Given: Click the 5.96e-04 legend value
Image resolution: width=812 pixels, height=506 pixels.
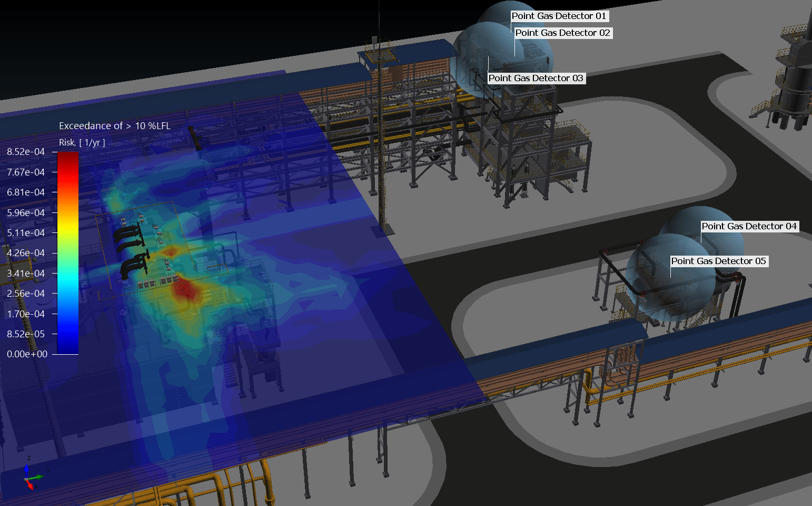Looking at the screenshot, I should click(26, 213).
